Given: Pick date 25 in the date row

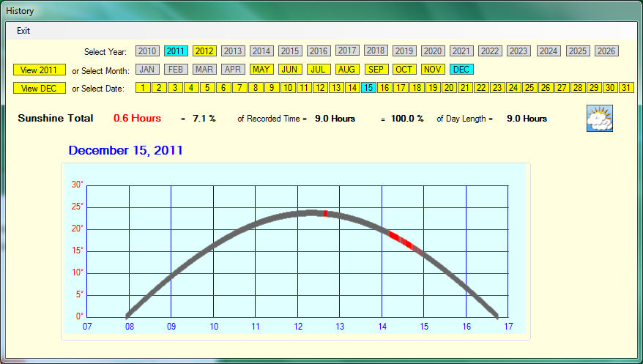Looking at the screenshot, I should click(529, 87).
